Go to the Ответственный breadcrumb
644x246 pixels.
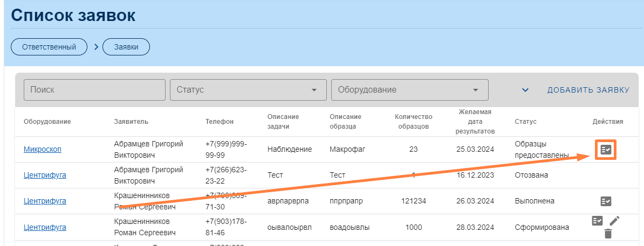coord(49,47)
